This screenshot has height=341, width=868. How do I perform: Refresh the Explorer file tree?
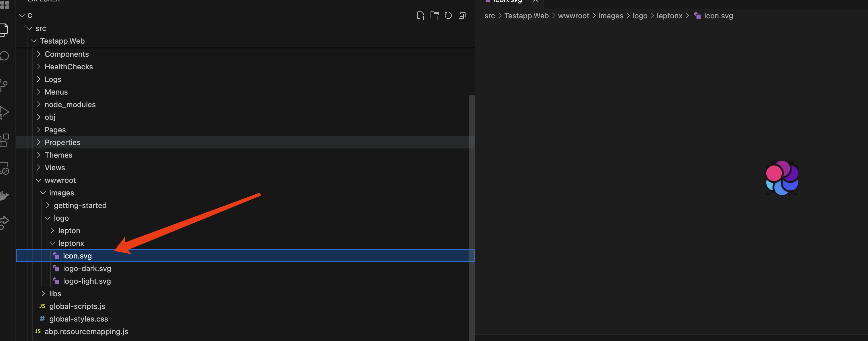[x=448, y=15]
